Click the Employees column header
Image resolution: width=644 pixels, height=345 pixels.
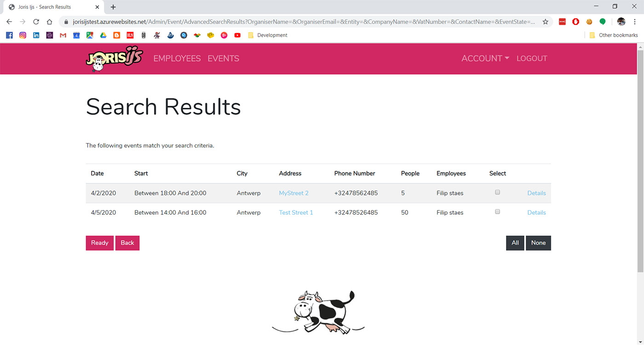coord(451,173)
